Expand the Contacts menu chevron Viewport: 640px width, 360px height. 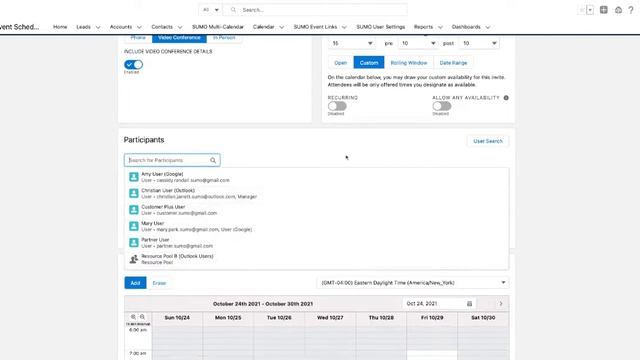point(180,27)
